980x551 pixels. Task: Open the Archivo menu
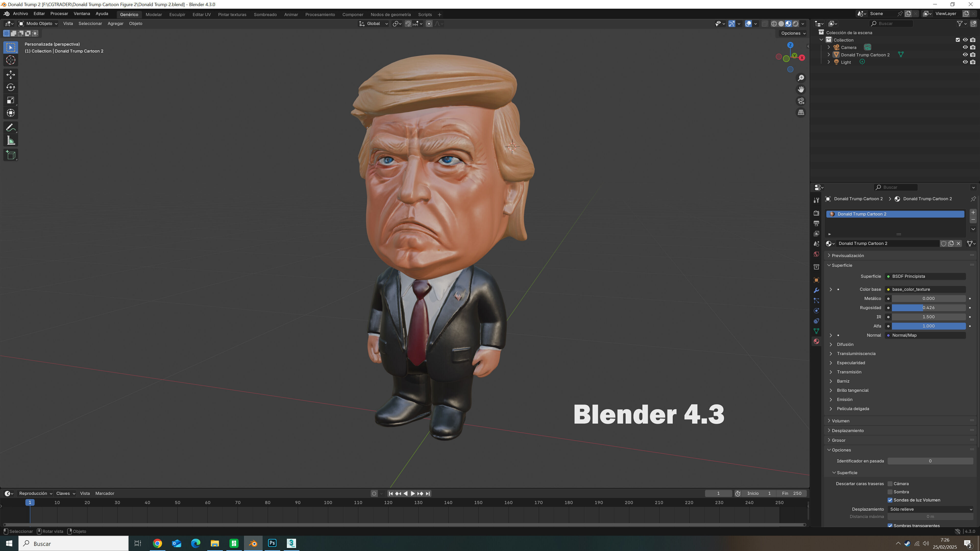(x=20, y=14)
